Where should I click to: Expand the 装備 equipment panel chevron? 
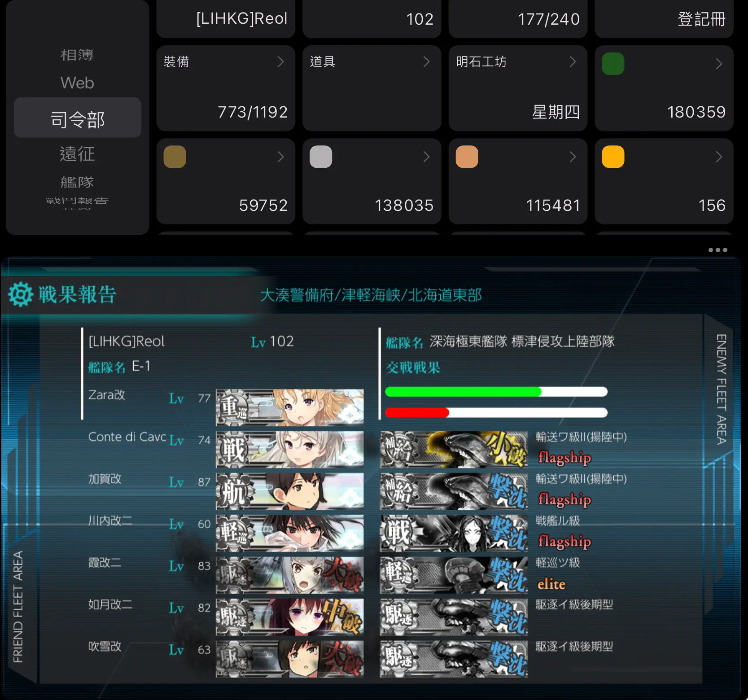(281, 61)
